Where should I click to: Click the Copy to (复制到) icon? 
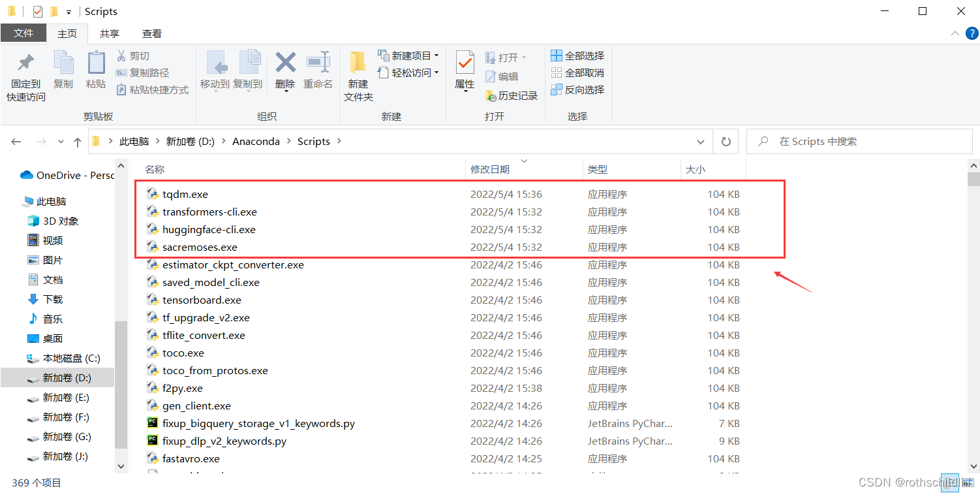click(x=249, y=63)
